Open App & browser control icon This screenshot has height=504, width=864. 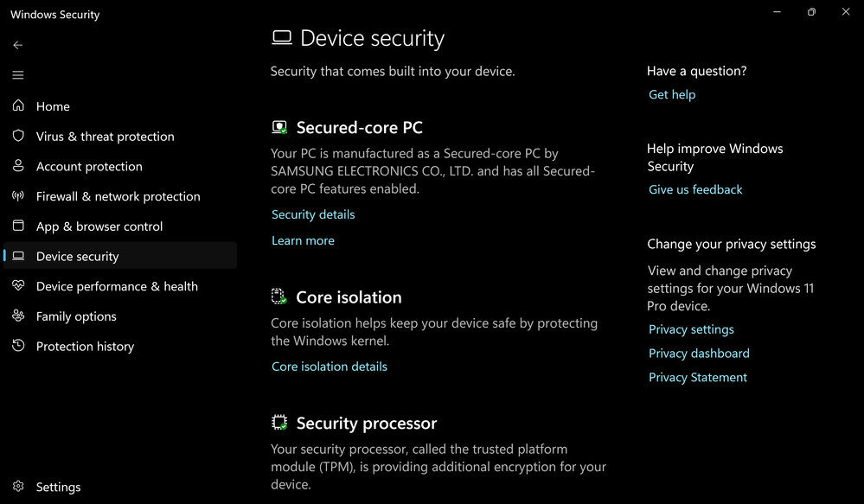tap(18, 226)
